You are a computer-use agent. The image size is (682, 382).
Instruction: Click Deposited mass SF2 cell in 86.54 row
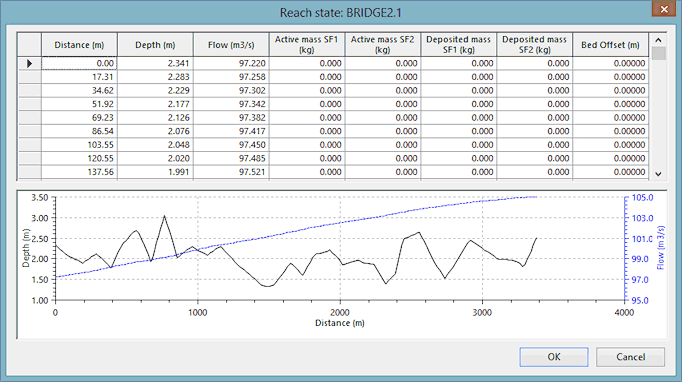click(x=535, y=131)
